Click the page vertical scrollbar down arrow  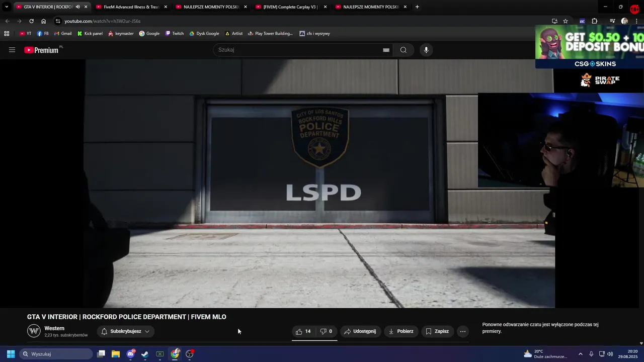(641, 343)
